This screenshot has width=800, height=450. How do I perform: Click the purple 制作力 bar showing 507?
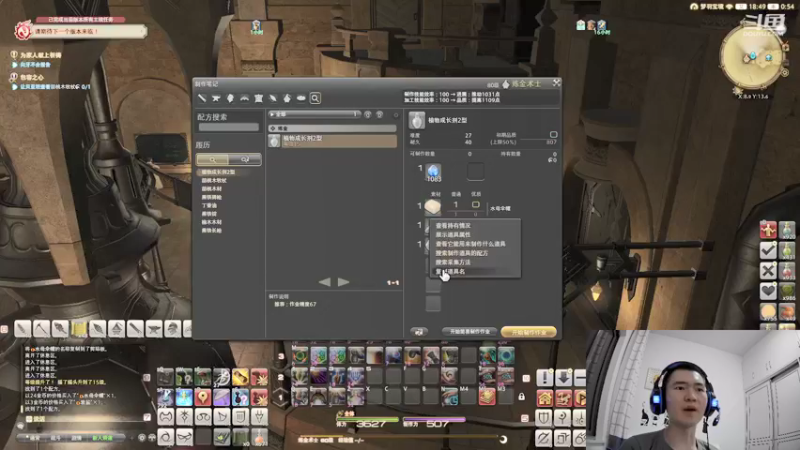pos(434,419)
